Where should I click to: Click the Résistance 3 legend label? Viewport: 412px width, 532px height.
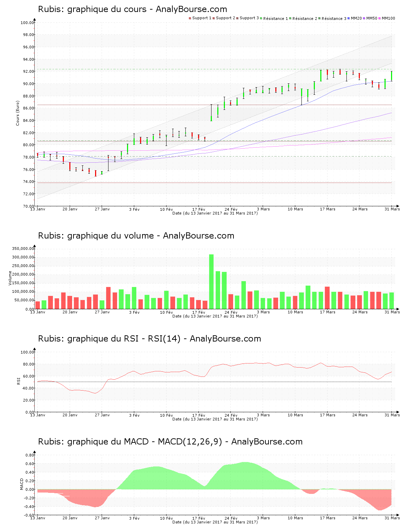(x=334, y=19)
